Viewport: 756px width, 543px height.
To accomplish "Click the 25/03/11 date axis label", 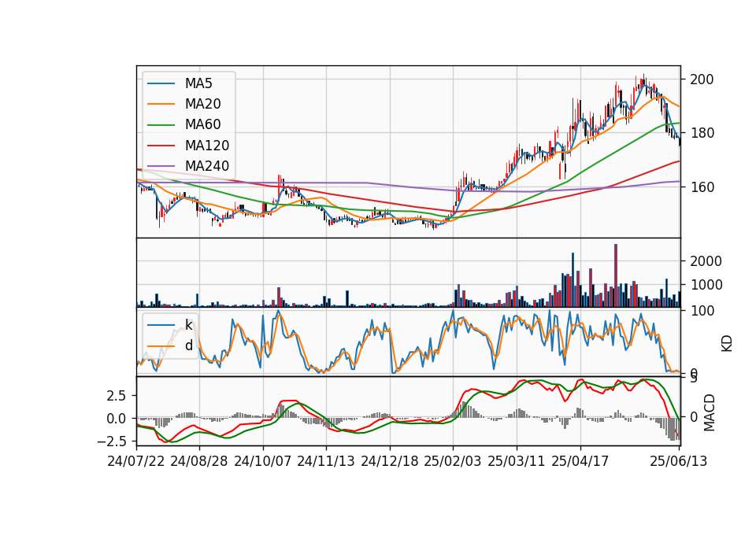I will click(517, 461).
